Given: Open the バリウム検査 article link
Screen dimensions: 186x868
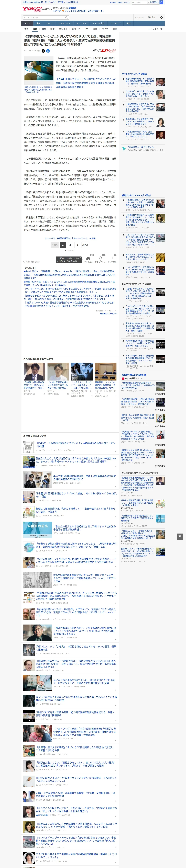Looking at the screenshot, I should click(76, 495).
